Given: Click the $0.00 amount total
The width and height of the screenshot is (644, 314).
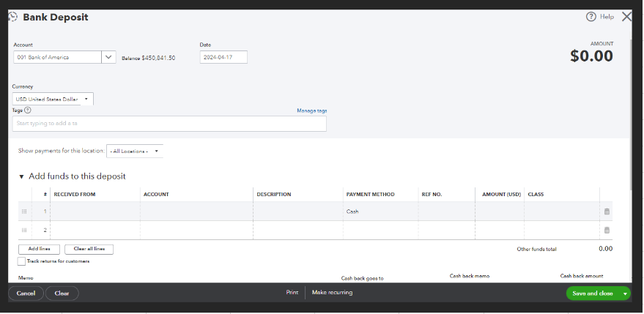Looking at the screenshot, I should (x=591, y=56).
